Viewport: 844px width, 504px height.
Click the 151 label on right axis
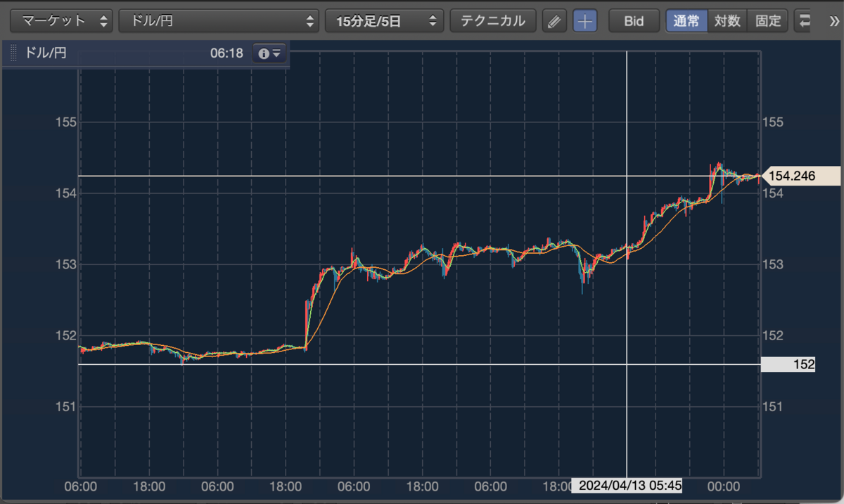pyautogui.click(x=772, y=406)
